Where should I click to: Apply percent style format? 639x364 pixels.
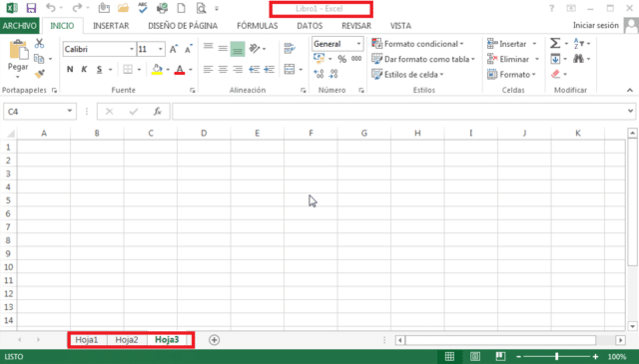[342, 59]
